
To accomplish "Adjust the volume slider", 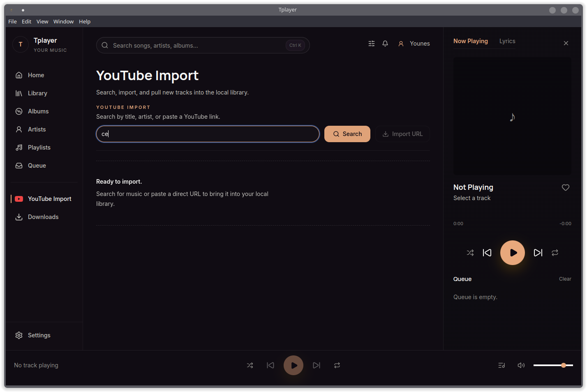I will coord(553,365).
